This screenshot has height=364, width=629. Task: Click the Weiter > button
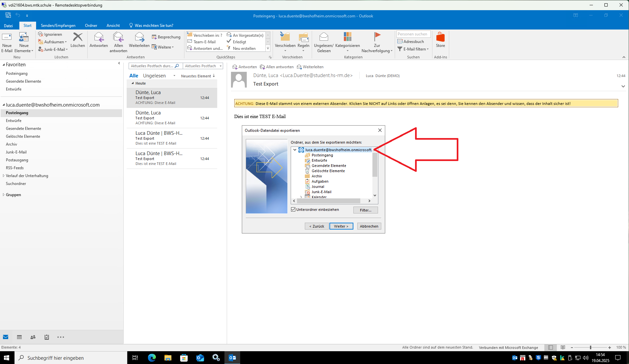[341, 226]
